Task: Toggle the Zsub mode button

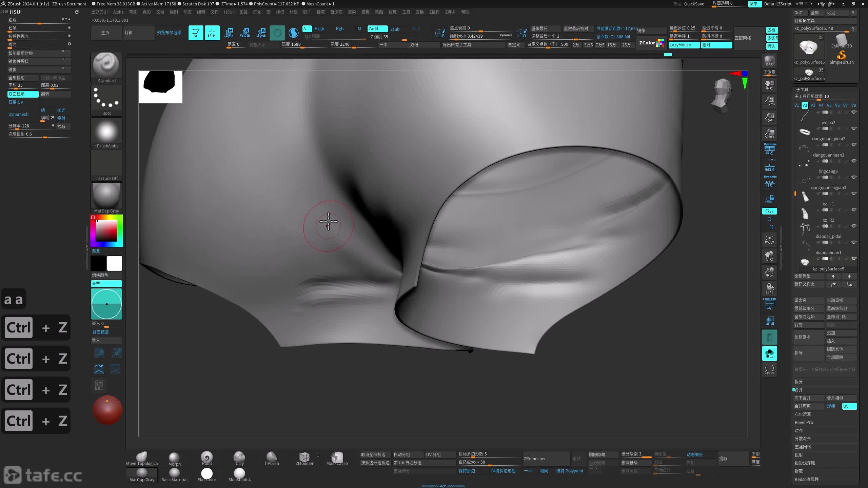Action: tap(395, 29)
